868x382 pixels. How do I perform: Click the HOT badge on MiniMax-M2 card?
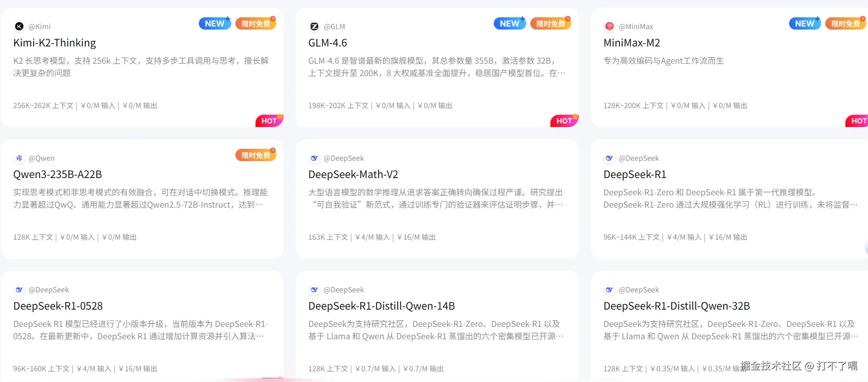point(857,120)
